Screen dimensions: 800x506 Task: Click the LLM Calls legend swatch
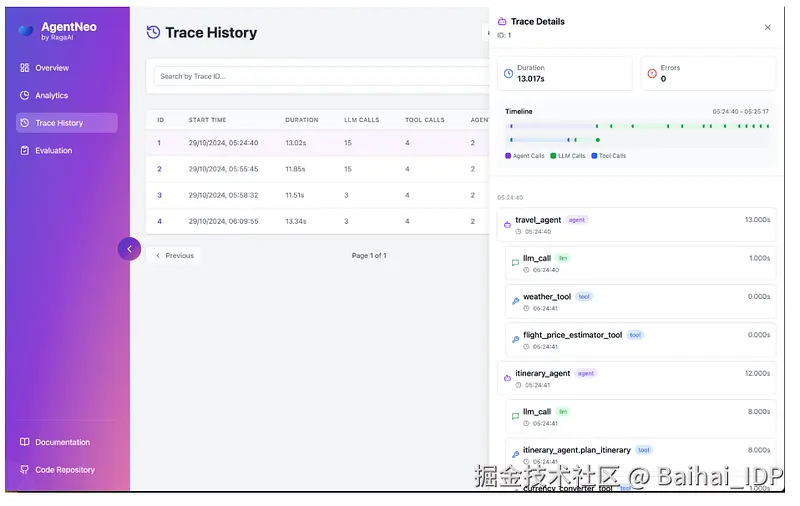(x=553, y=156)
